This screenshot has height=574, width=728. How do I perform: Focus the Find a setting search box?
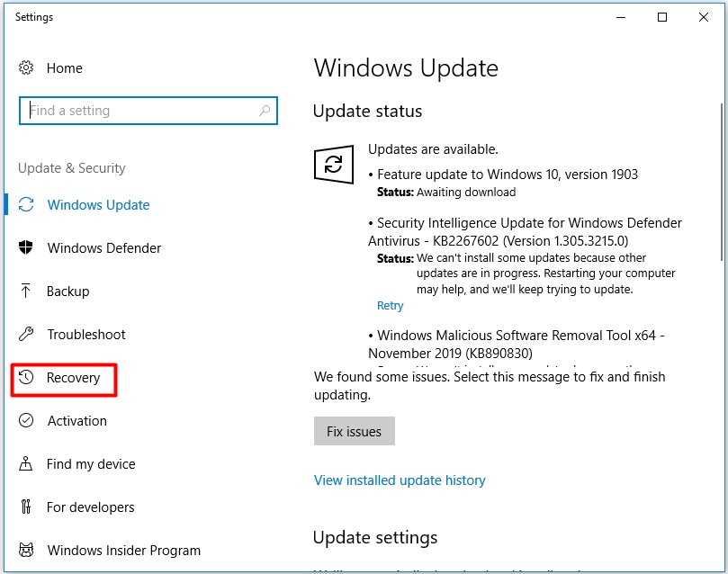148,111
